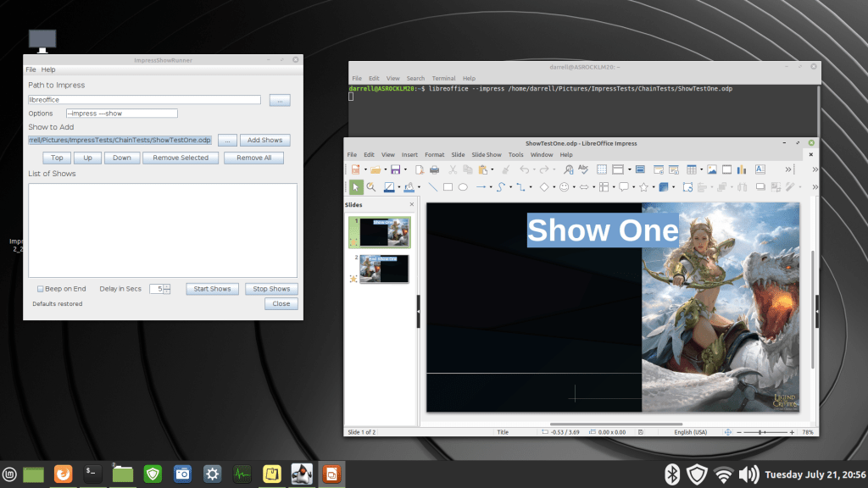Select the Ellipse drawing tool
This screenshot has height=488, width=868.
(x=463, y=187)
